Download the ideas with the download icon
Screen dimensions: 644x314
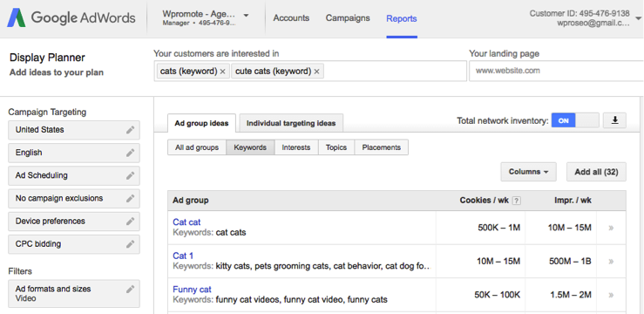pos(614,120)
